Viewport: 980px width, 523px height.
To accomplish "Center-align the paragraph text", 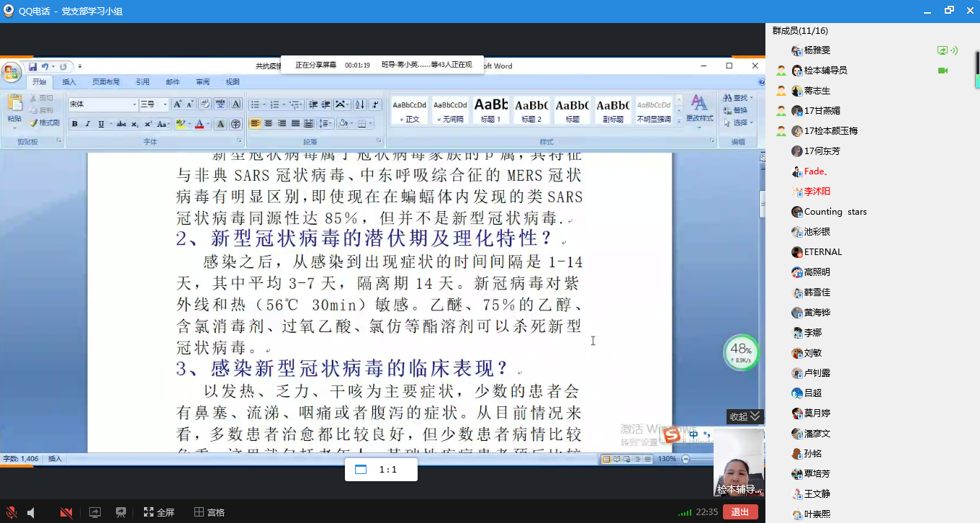I will (268, 124).
